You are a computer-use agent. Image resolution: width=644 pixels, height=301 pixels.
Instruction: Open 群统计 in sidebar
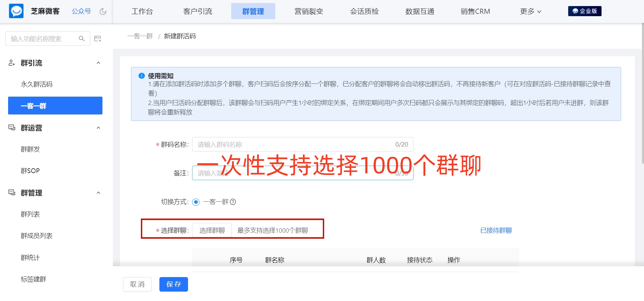click(30, 258)
